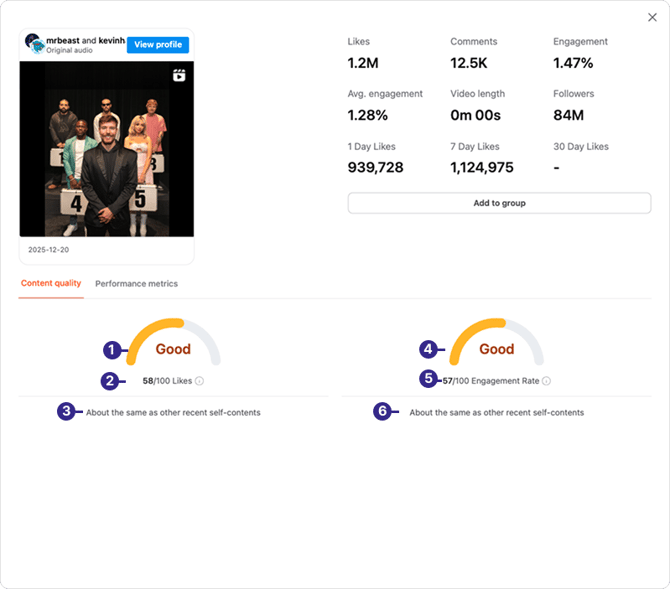This screenshot has height=589, width=670.
Task: Click the Engagement Rate quality gauge arc
Action: pyautogui.click(x=497, y=328)
